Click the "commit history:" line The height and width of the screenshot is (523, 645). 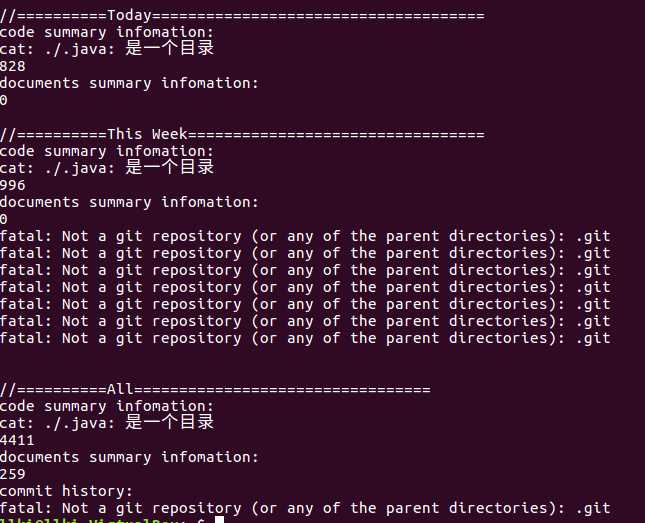tap(66, 491)
